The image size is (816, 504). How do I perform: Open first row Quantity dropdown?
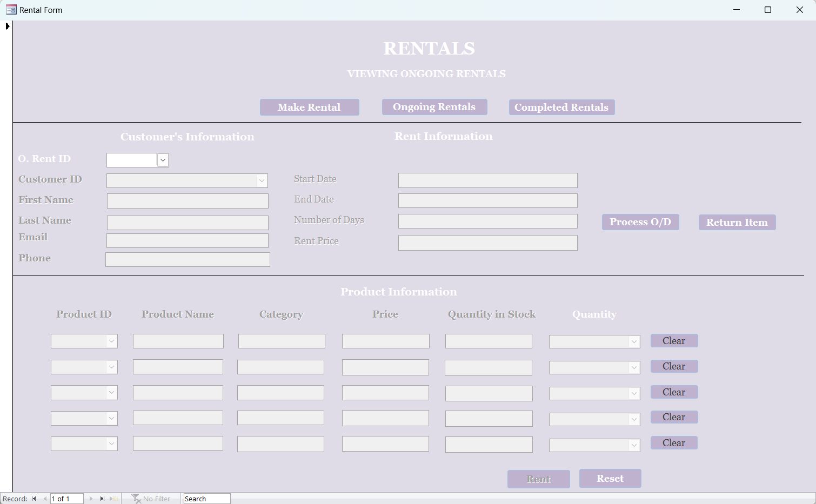[x=634, y=342]
